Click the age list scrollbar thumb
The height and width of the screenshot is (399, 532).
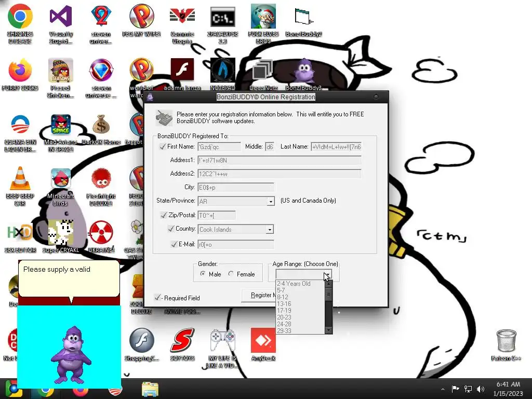328,294
